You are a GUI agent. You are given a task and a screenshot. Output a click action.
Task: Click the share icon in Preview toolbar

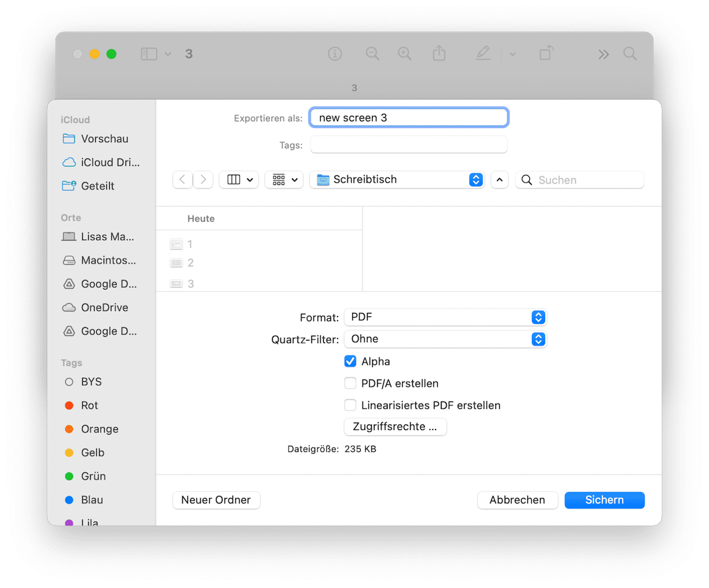[439, 54]
